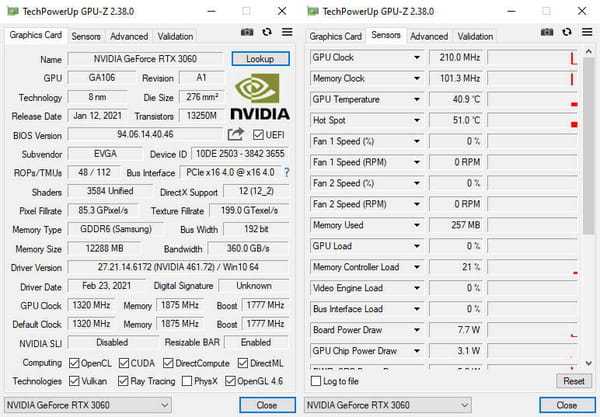The width and height of the screenshot is (600, 417).
Task: Open Video Engine Load dropdown
Action: point(417,288)
